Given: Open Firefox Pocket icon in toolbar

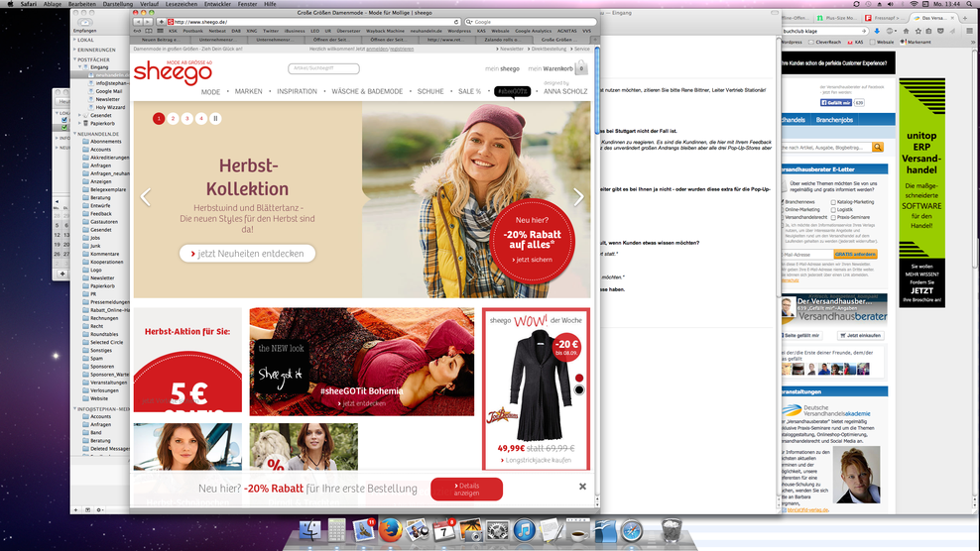Looking at the screenshot, I should tap(940, 31).
